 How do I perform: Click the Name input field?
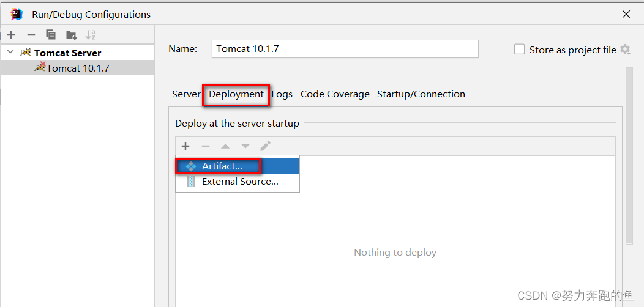click(345, 49)
